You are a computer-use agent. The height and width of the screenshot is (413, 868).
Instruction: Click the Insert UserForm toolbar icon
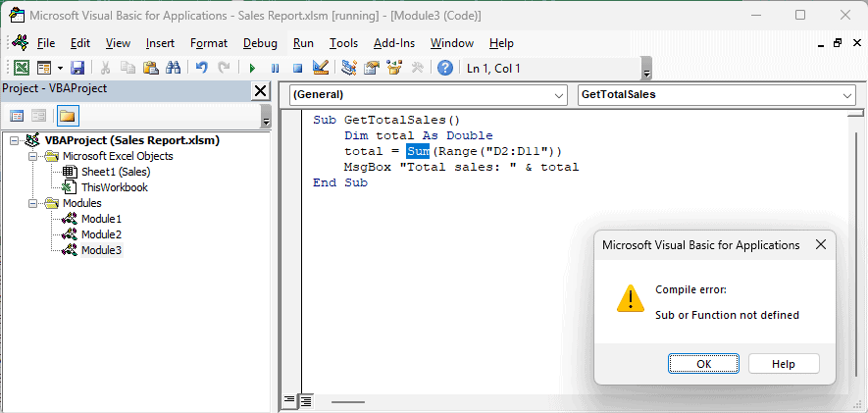44,68
